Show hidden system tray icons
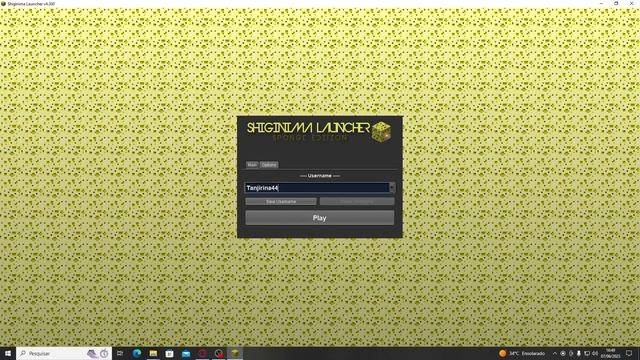 pyautogui.click(x=555, y=353)
